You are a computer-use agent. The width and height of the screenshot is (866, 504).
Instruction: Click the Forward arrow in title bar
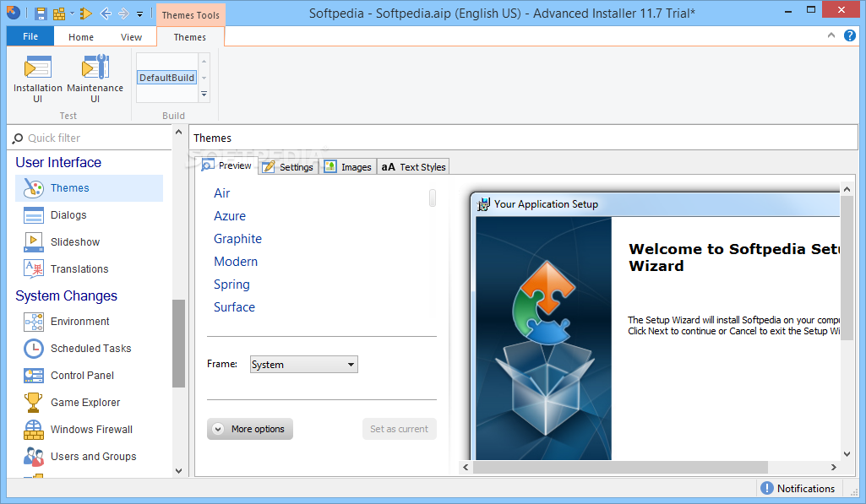pos(123,14)
